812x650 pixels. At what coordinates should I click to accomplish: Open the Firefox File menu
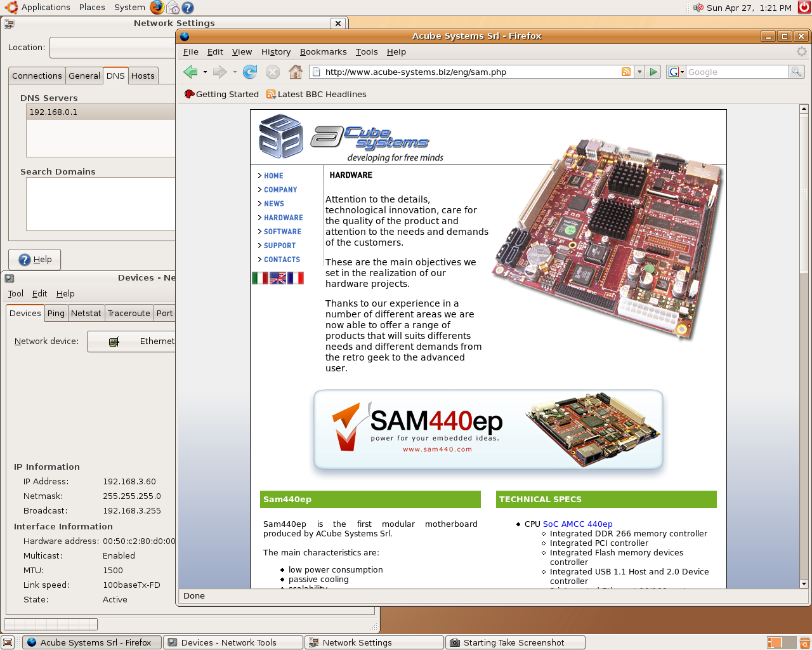191,52
